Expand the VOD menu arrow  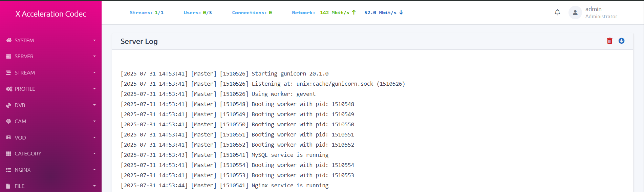coord(94,137)
